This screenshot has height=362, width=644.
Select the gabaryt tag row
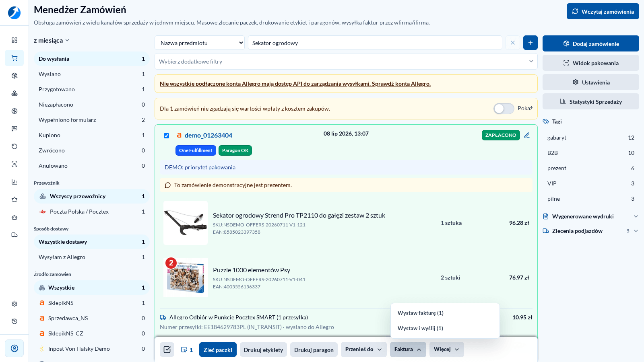[x=591, y=138]
